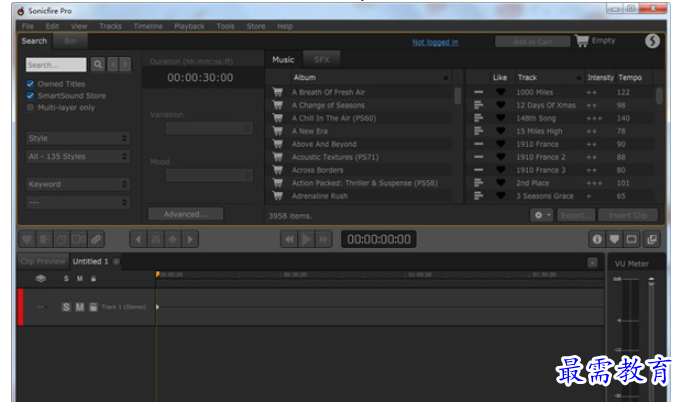Click the SmartSound S logo icon
Screen dimensions: 680x402
(x=652, y=41)
